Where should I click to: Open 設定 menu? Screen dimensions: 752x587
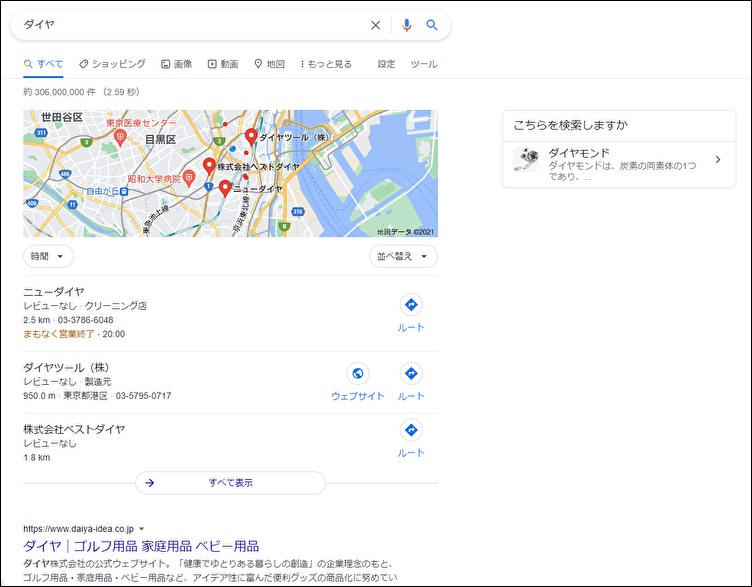(x=386, y=64)
